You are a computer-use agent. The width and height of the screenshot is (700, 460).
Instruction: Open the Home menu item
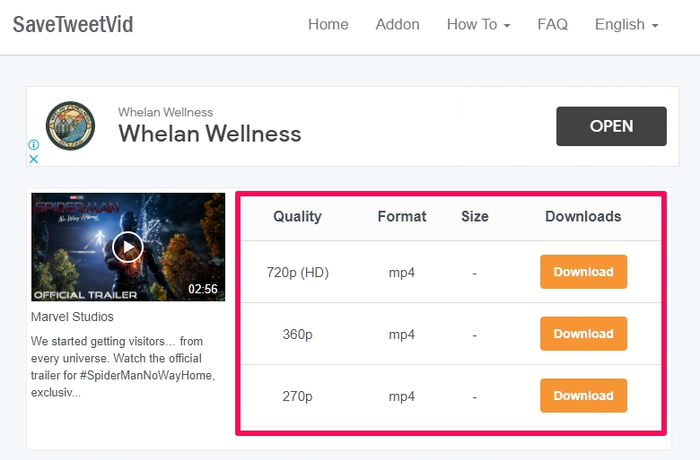click(x=328, y=24)
